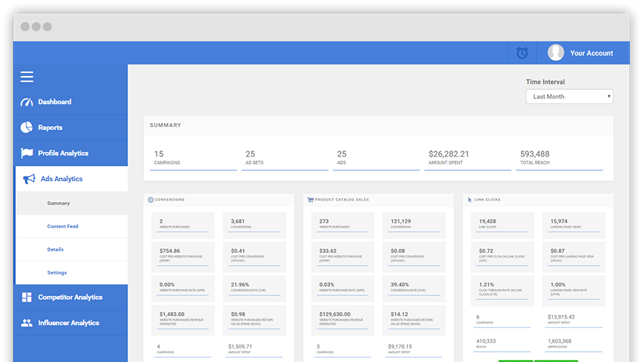Open the Your Account menu
This screenshot has width=644, height=362.
click(591, 53)
